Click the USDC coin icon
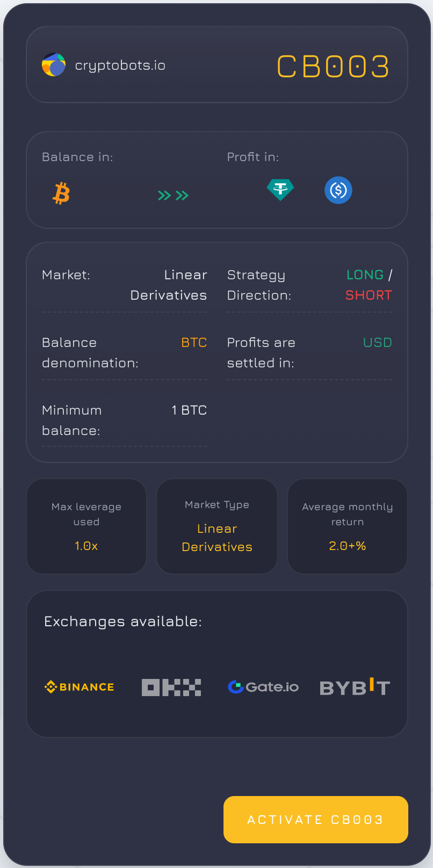This screenshot has height=868, width=433. 338,190
